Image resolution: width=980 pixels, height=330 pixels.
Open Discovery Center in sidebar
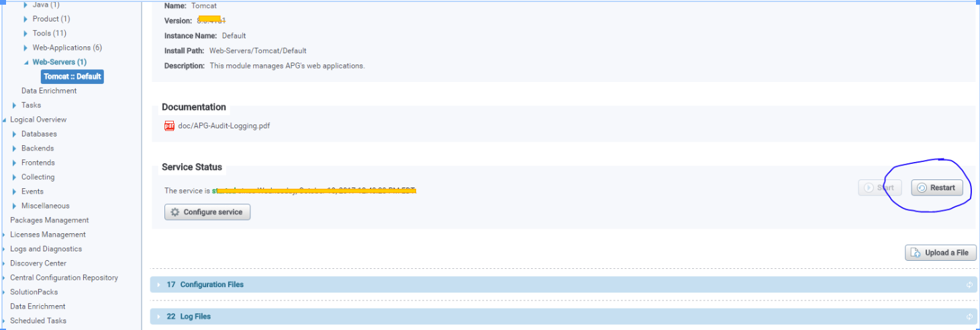pyautogui.click(x=38, y=263)
